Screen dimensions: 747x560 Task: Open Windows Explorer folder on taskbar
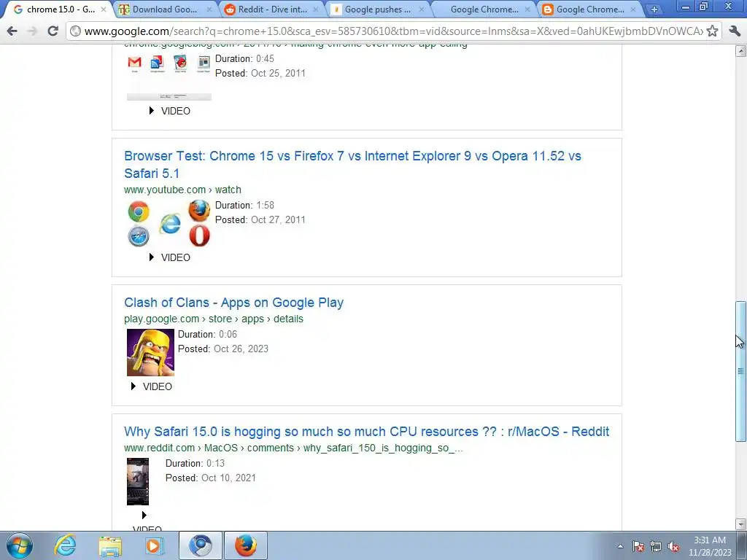coord(110,545)
